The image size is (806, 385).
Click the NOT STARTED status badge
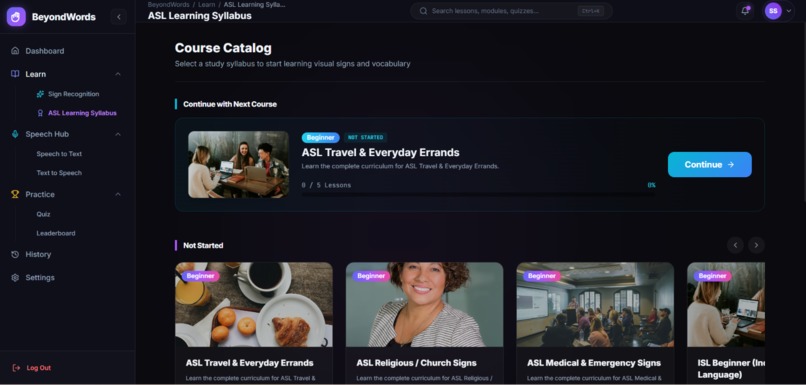[x=365, y=137]
